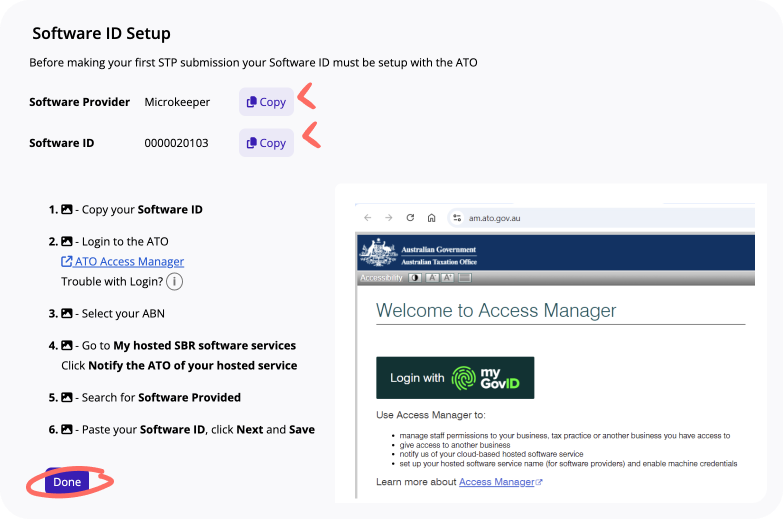
Task: Click 'Notify the ATO of your hosted service' text
Action: [x=193, y=365]
